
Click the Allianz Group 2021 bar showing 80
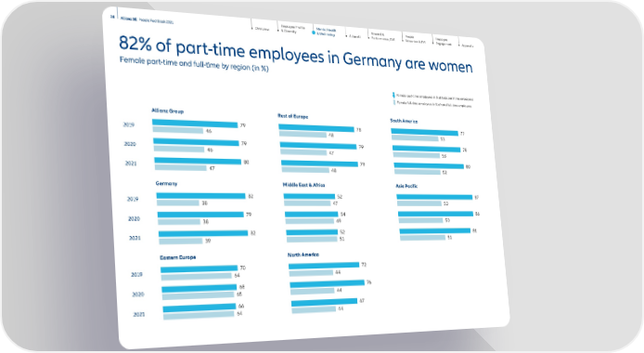[198, 161]
